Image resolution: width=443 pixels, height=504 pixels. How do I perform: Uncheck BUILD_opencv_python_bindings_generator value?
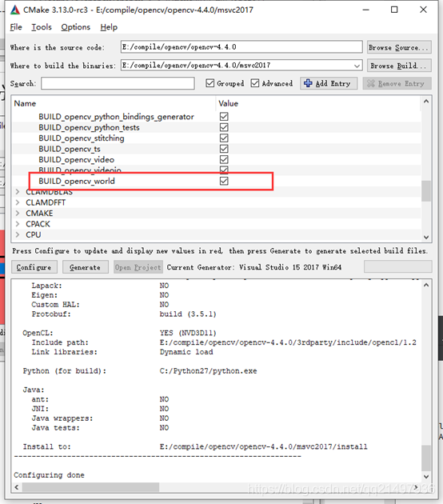(x=224, y=116)
